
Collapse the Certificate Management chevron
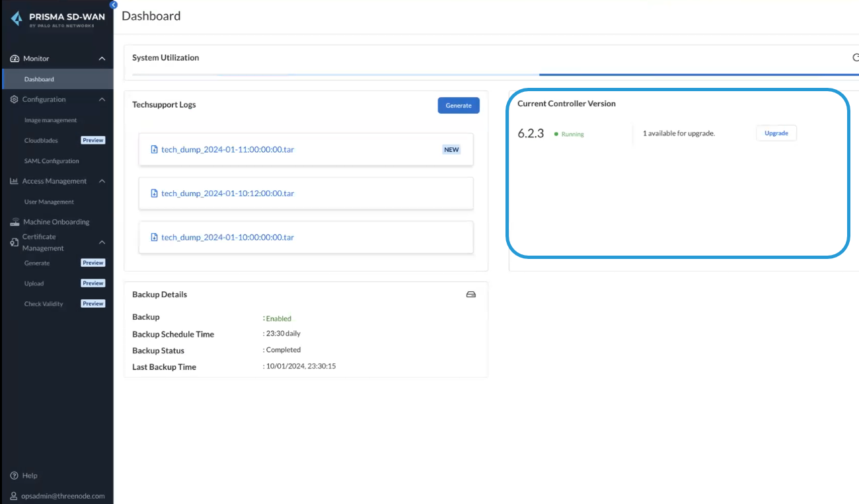(x=102, y=242)
